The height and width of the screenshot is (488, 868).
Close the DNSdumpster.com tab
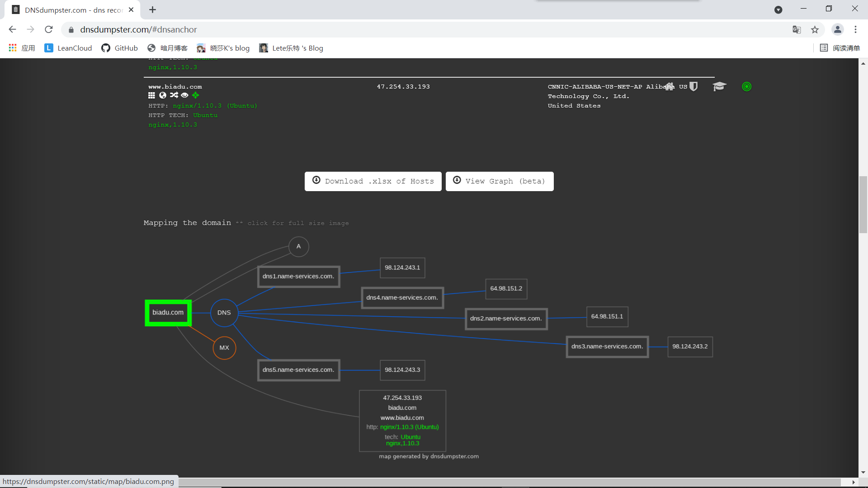(131, 9)
